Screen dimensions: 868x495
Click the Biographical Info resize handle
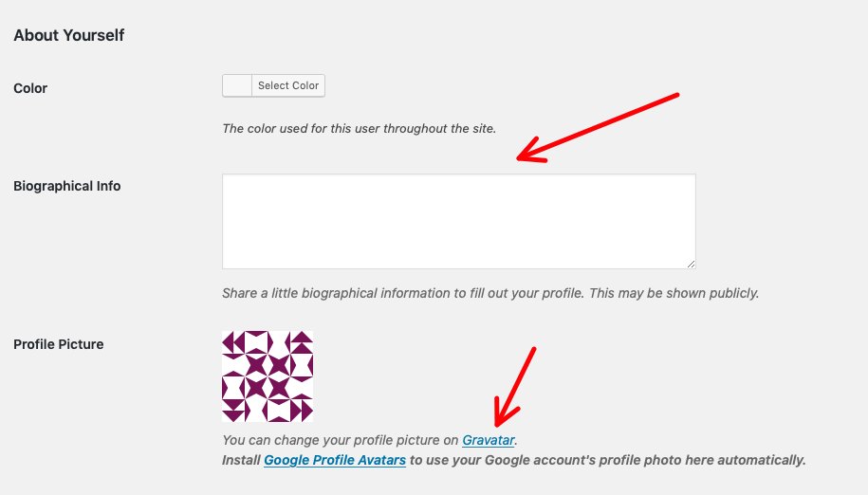[x=691, y=264]
